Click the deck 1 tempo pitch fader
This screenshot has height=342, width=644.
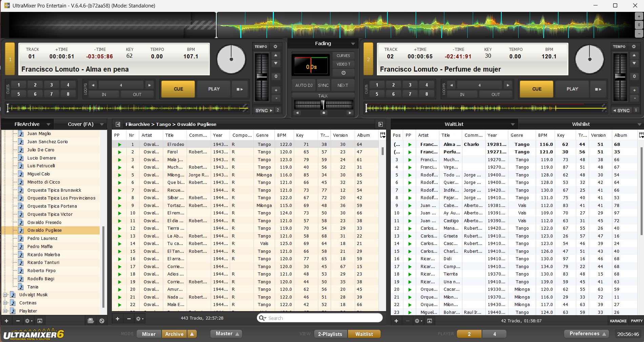(262, 76)
